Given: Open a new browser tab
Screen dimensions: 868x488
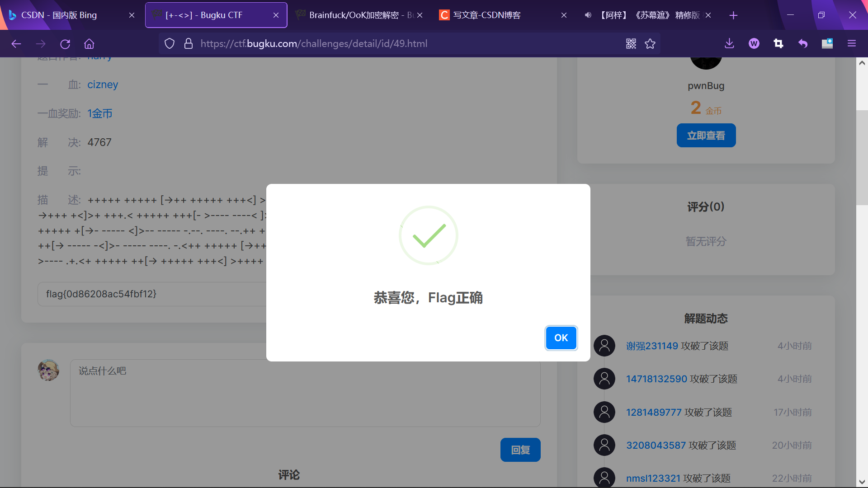Looking at the screenshot, I should pyautogui.click(x=733, y=15).
